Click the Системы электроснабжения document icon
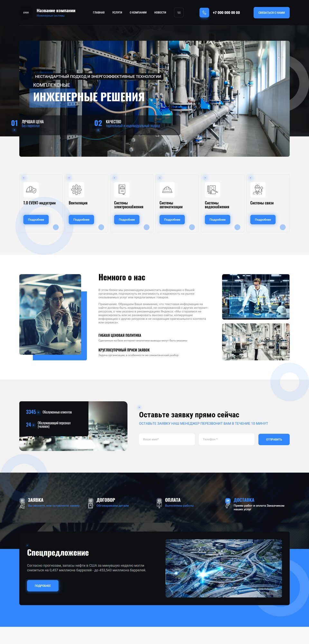The width and height of the screenshot is (309, 644). point(122,190)
